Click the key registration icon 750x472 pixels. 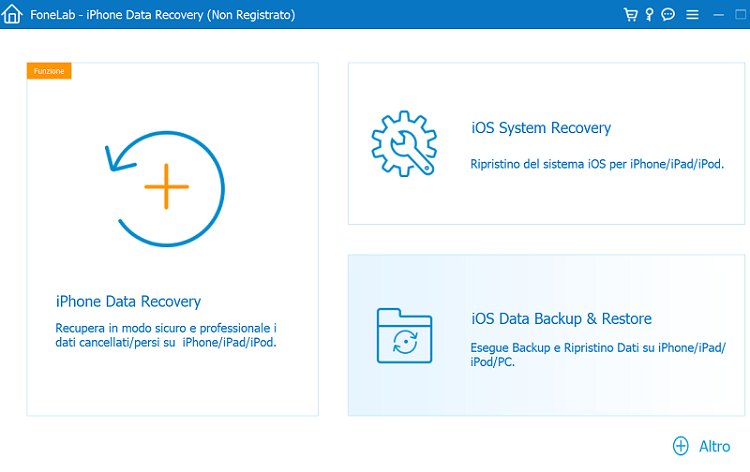click(x=649, y=15)
